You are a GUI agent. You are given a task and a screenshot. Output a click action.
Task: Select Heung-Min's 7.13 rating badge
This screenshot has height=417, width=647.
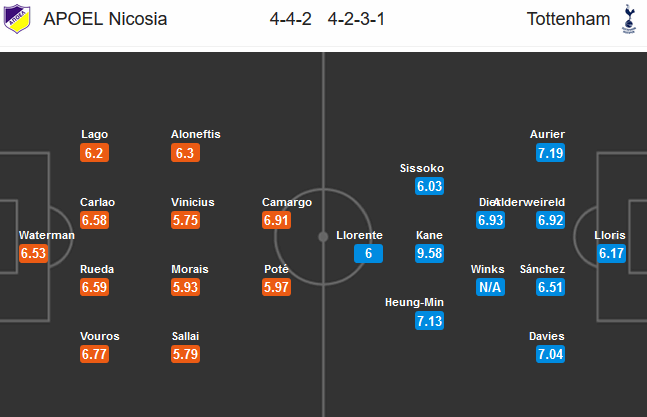tap(430, 321)
